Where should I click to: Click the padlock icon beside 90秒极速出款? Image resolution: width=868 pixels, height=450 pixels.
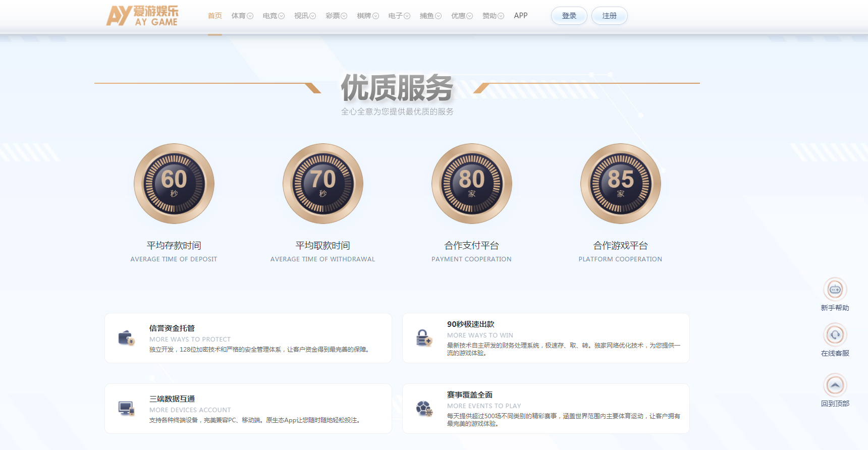(424, 337)
